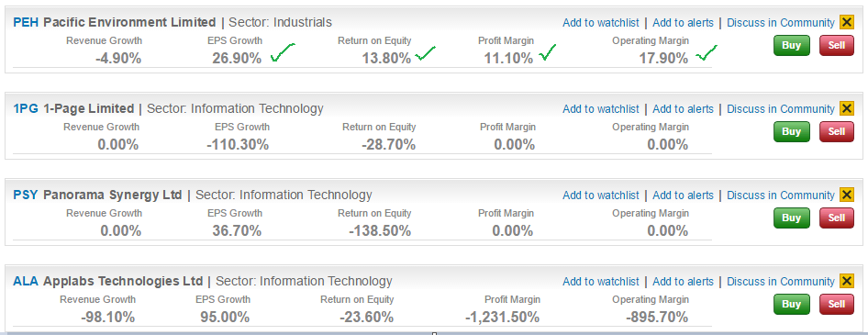The width and height of the screenshot is (868, 335).
Task: Add Applabs Technologies to watchlist
Action: coord(601,282)
